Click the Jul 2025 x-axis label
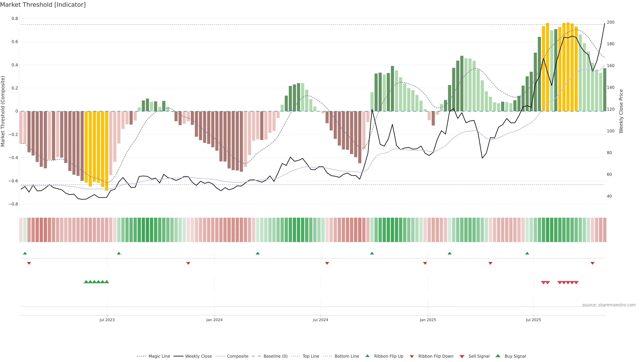 pyautogui.click(x=533, y=320)
